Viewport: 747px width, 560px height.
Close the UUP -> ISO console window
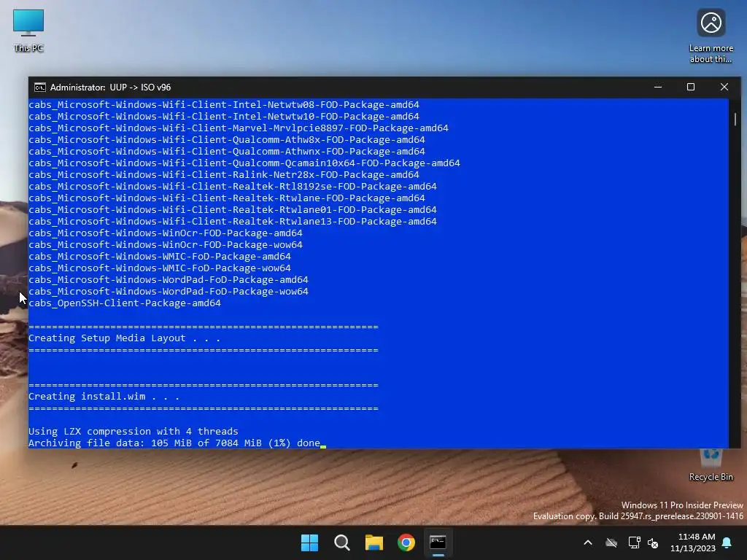click(724, 87)
